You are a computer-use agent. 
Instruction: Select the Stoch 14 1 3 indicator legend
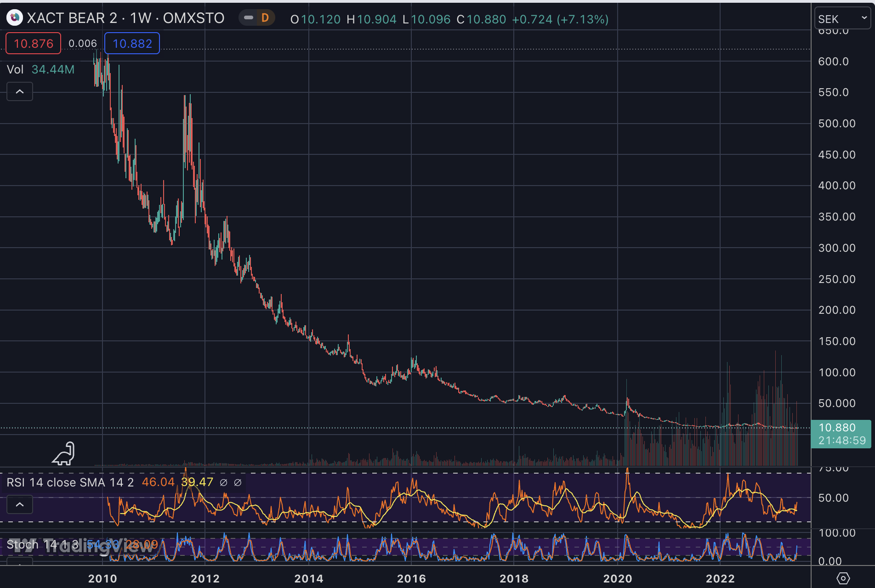coord(43,545)
